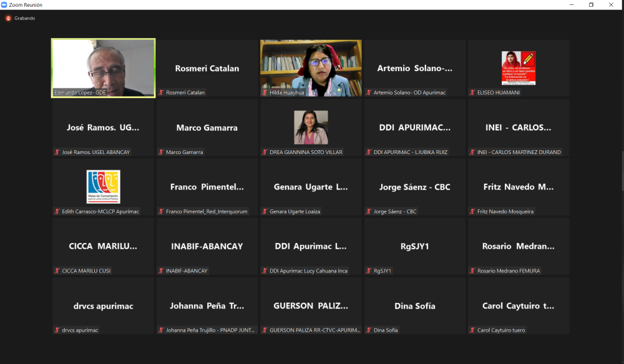
Task: Click muted mic icon beside Rosmeri Catalan
Action: click(161, 93)
